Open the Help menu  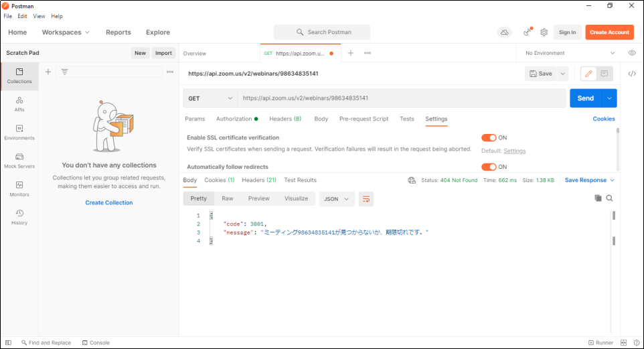[57, 16]
